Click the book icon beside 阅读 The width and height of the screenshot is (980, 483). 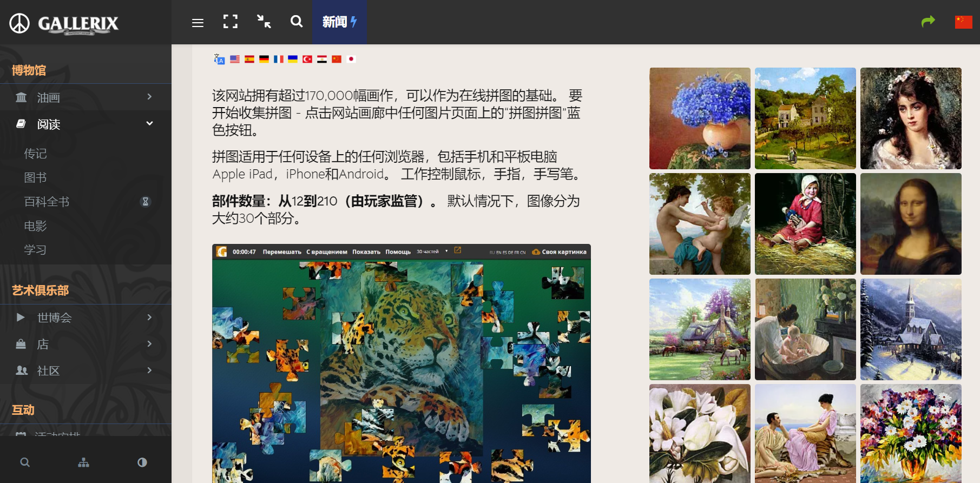tap(21, 124)
